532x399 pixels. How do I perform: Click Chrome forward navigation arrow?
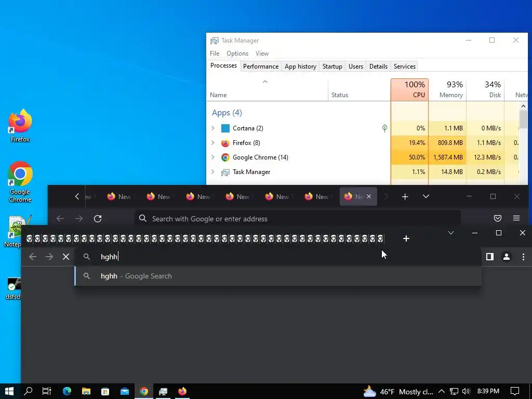[49, 257]
